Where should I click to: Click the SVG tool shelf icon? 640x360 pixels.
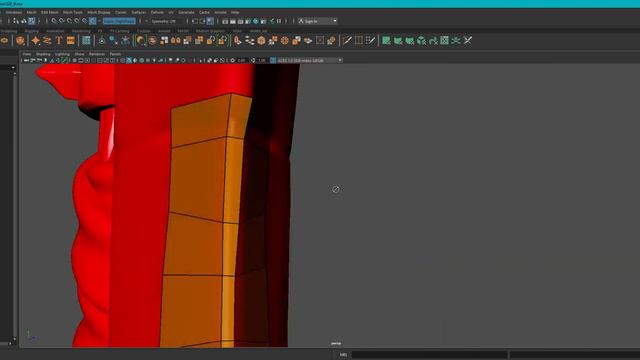pos(71,40)
